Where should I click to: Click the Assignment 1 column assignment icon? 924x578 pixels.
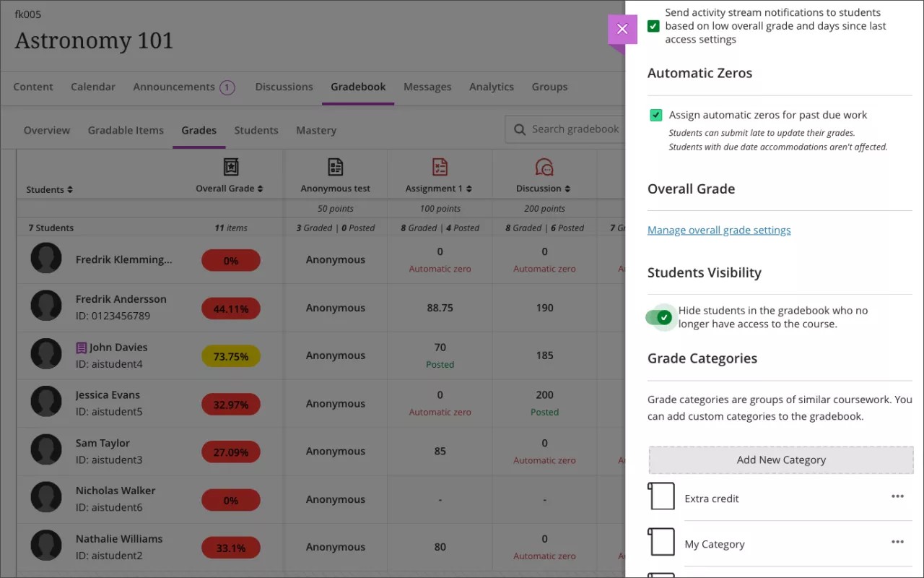pos(439,167)
